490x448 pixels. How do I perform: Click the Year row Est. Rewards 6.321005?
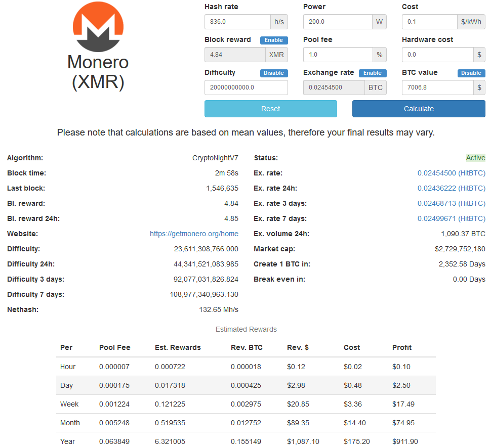tap(170, 441)
